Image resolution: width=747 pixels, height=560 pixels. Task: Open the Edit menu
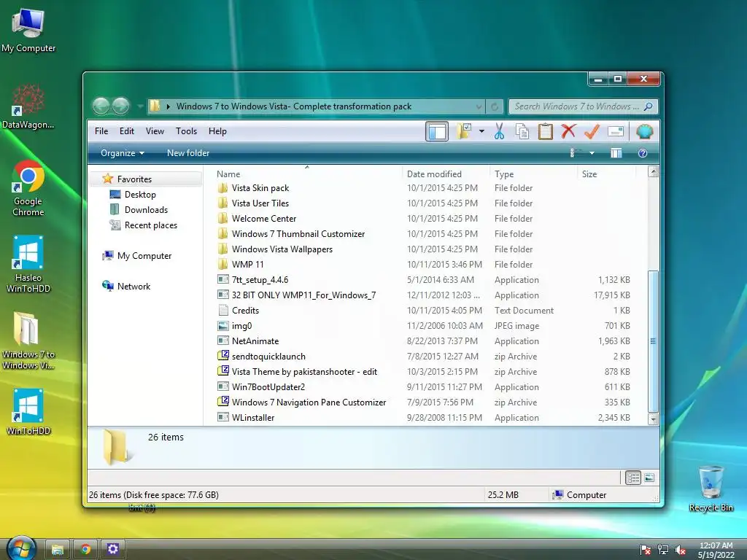127,131
